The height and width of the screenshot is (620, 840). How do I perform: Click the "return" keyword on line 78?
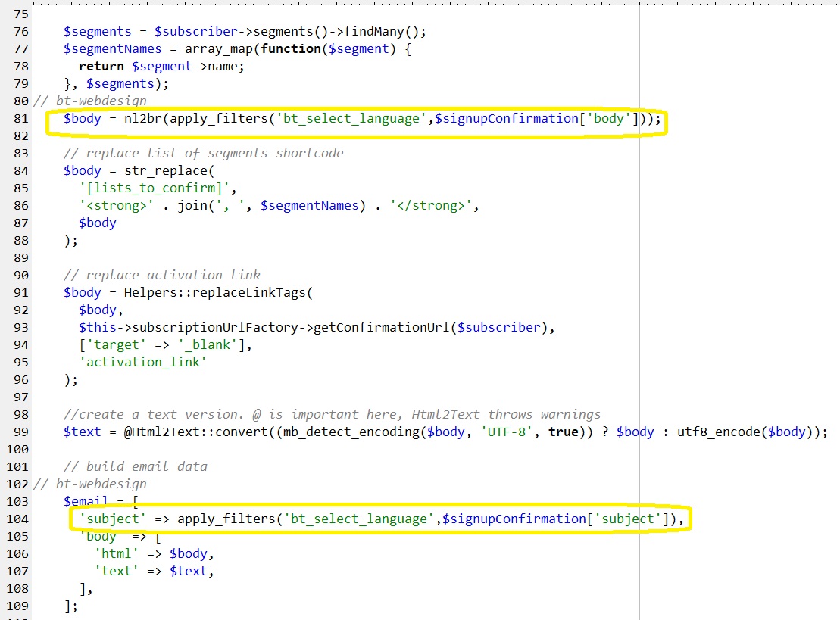101,67
